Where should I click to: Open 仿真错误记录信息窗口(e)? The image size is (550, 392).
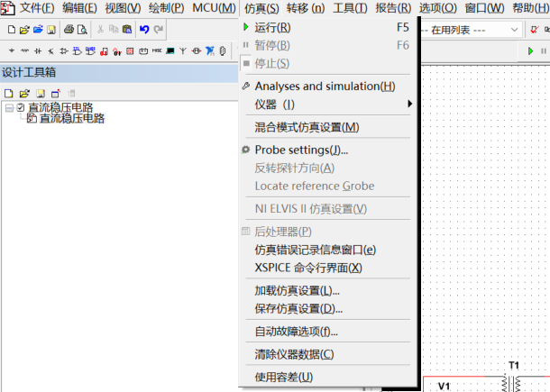(327, 250)
